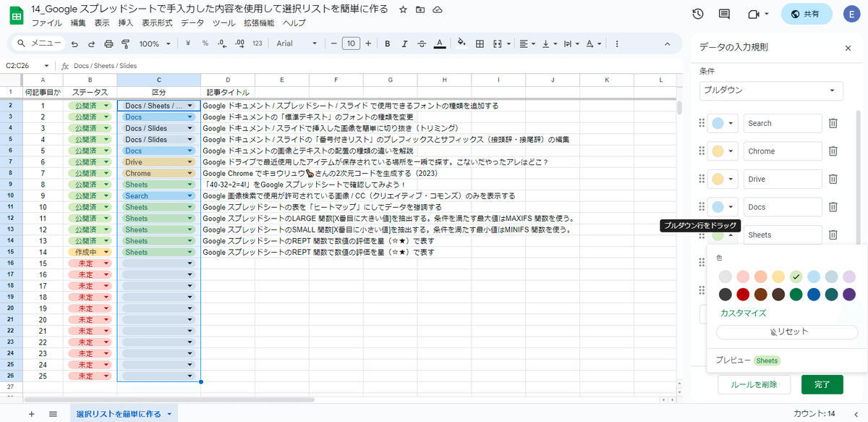Screen dimensions: 868x422
Task: Open the ファイル menu
Action: 46,23
